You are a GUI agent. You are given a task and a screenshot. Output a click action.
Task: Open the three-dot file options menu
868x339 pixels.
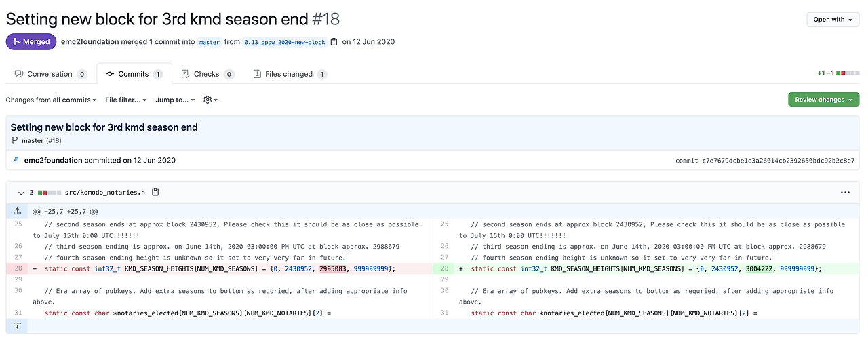coord(845,193)
